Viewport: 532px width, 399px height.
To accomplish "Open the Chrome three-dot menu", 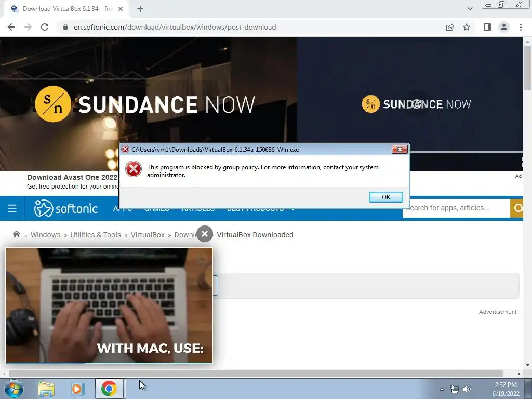I will tap(521, 27).
